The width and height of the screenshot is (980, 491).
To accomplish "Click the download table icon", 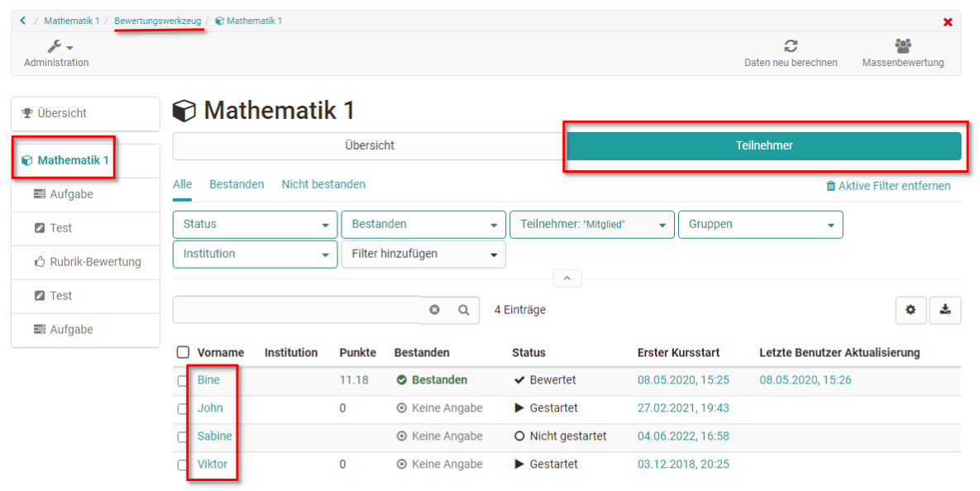I will (945, 310).
